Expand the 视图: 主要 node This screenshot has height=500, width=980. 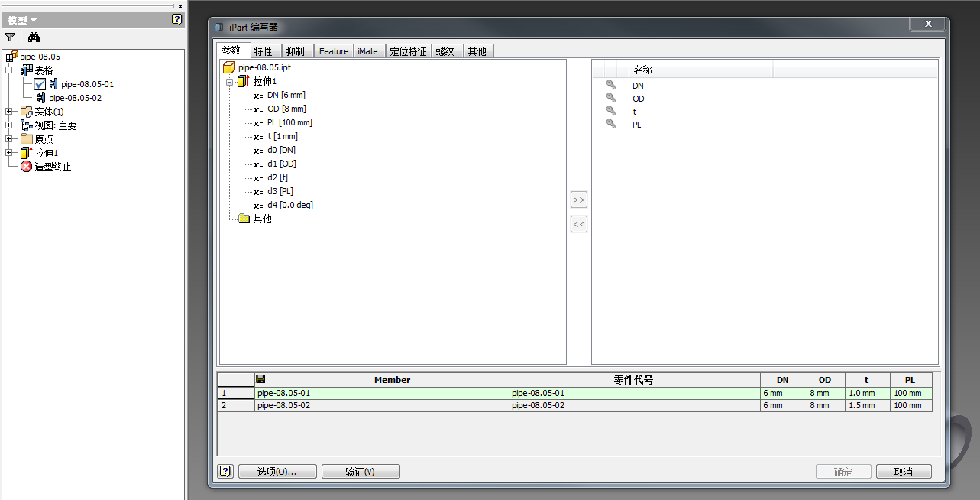click(8, 125)
